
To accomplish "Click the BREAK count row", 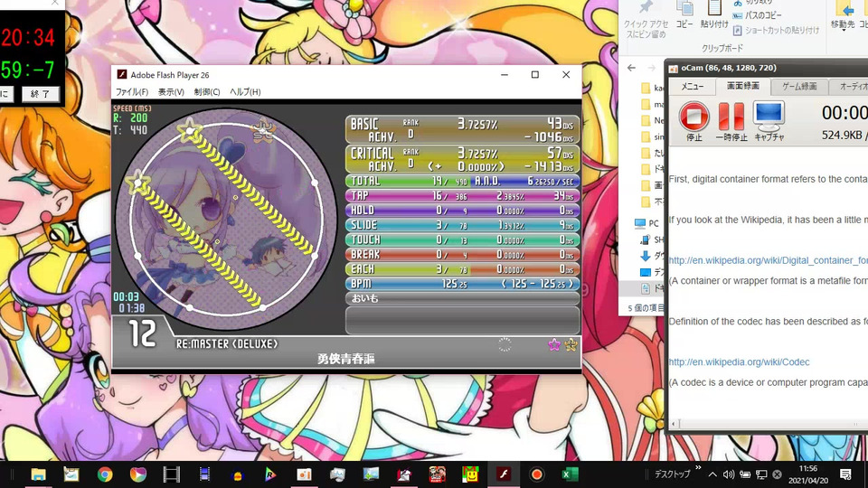I will (462, 254).
